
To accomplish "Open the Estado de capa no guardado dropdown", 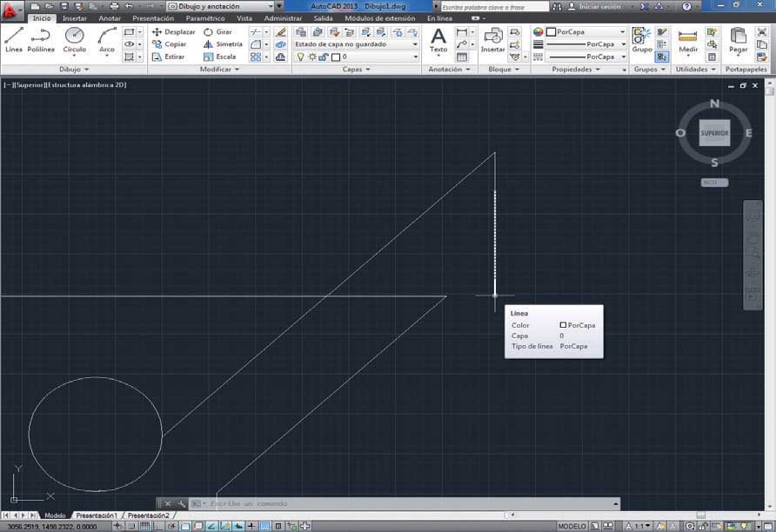I will coord(355,44).
